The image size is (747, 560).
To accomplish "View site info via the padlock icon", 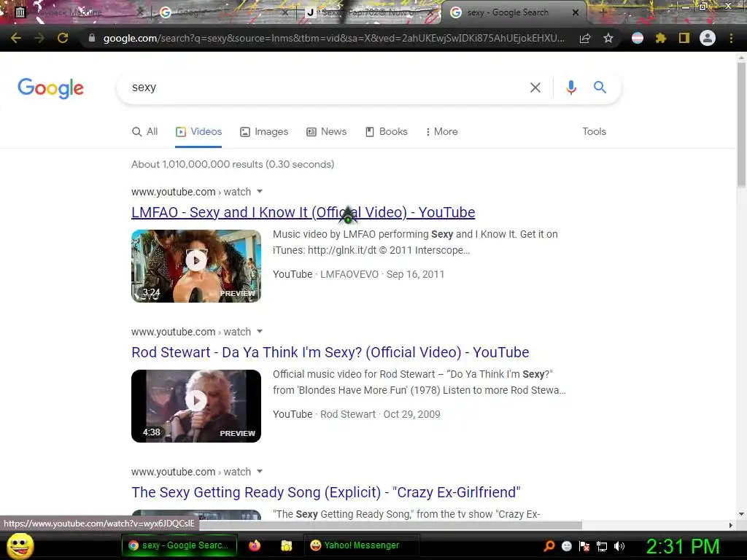I will (91, 38).
